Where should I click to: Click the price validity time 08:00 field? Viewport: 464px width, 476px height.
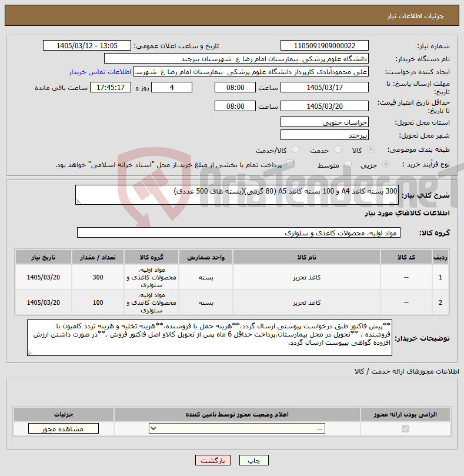click(235, 106)
